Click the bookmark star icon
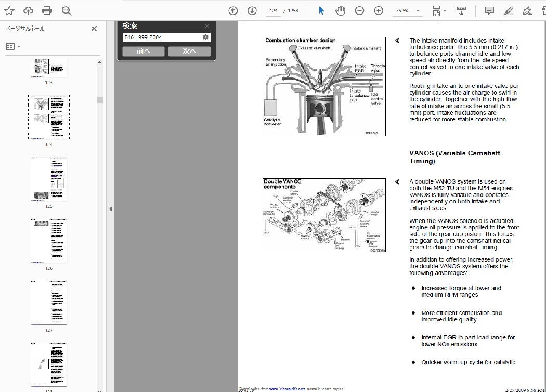The width and height of the screenshot is (546, 392). click(x=9, y=11)
